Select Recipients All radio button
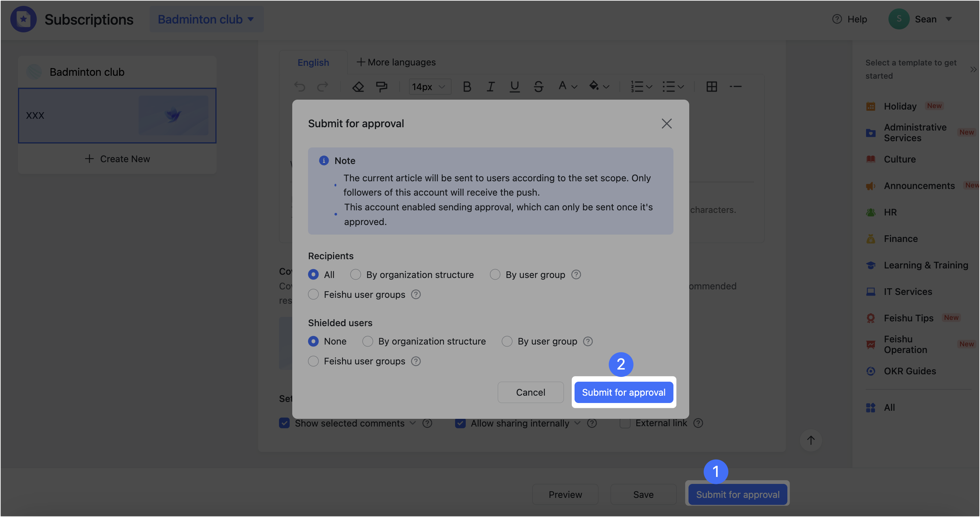This screenshot has height=517, width=980. [313, 274]
